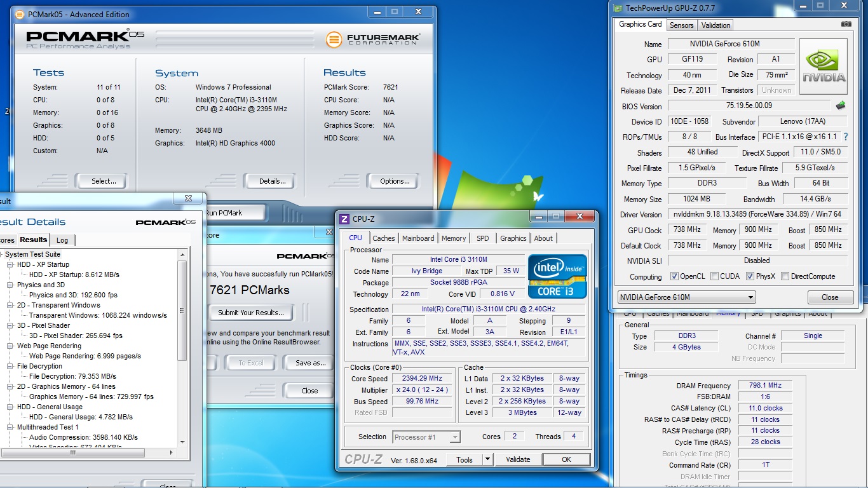Click Close in the PCMark score dialog
The width and height of the screenshot is (868, 488).
point(309,391)
